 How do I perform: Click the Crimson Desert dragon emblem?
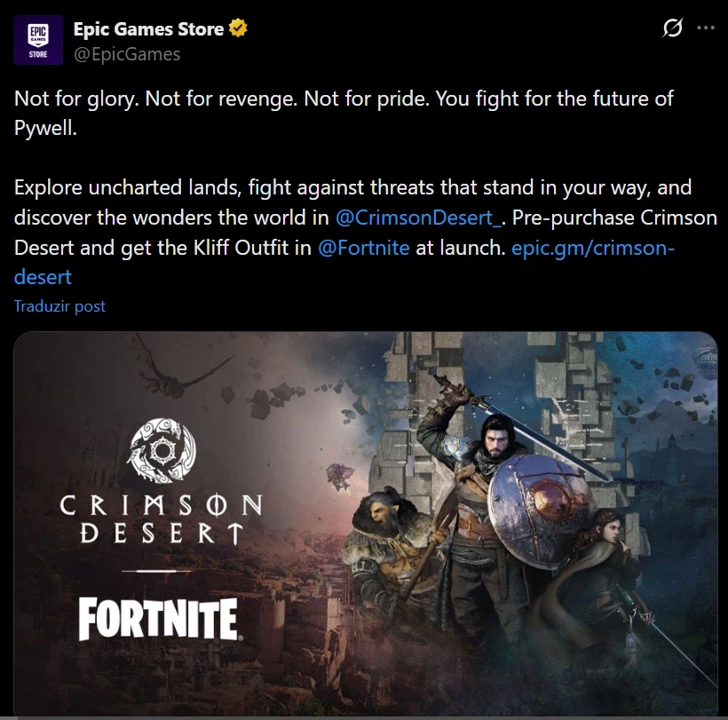click(x=162, y=450)
